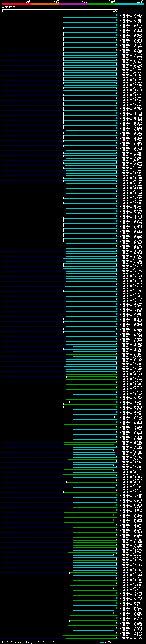Select the UniRef100_A1HQ97 entry
The height and width of the screenshot is (644, 146).
(x=131, y=631)
